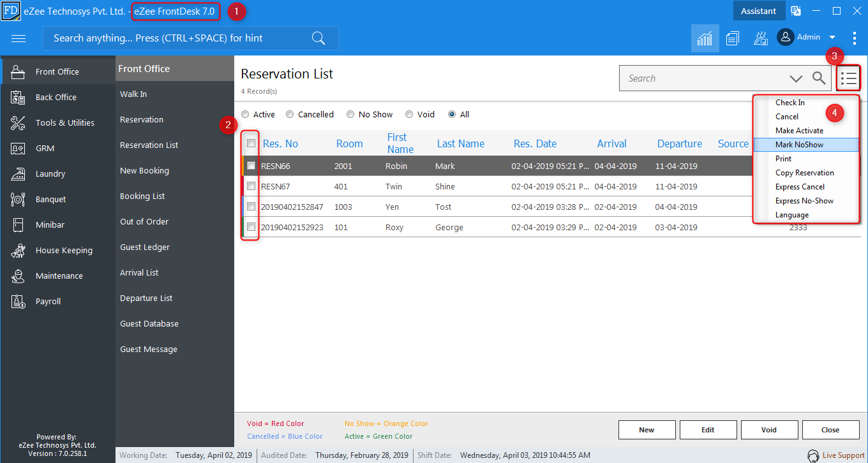
Task: Sort by Arrival column header
Action: tap(611, 143)
